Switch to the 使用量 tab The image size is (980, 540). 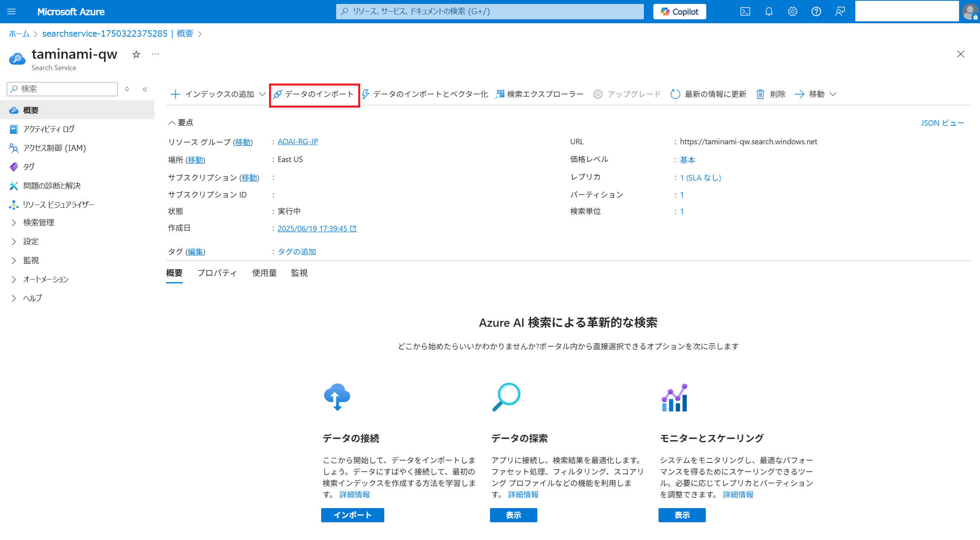pyautogui.click(x=264, y=273)
